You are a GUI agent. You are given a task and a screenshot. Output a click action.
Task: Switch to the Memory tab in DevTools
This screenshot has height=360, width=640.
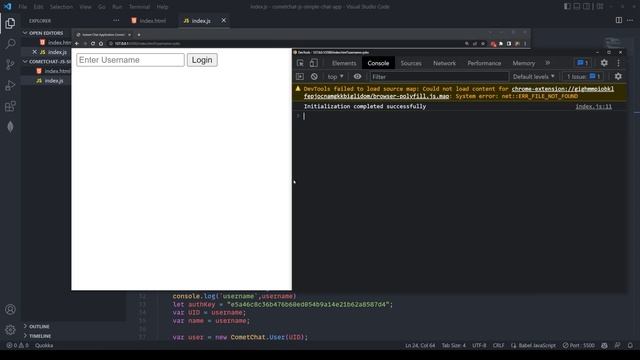click(x=524, y=63)
